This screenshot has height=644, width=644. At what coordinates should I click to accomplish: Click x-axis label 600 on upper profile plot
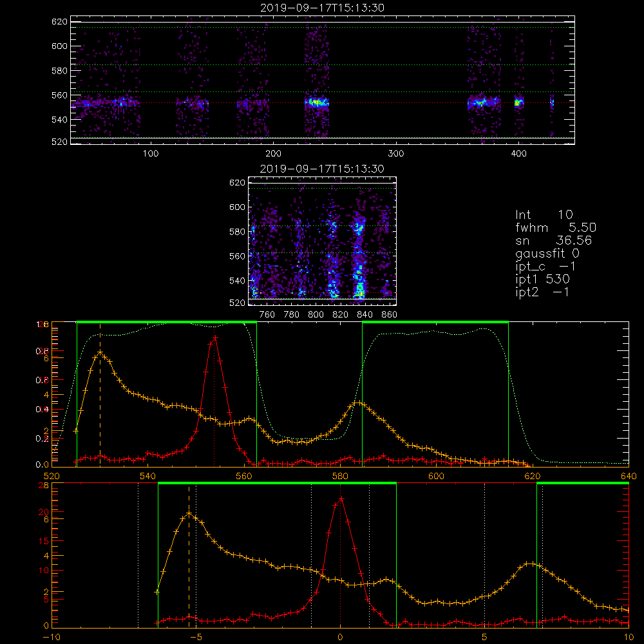436,476
